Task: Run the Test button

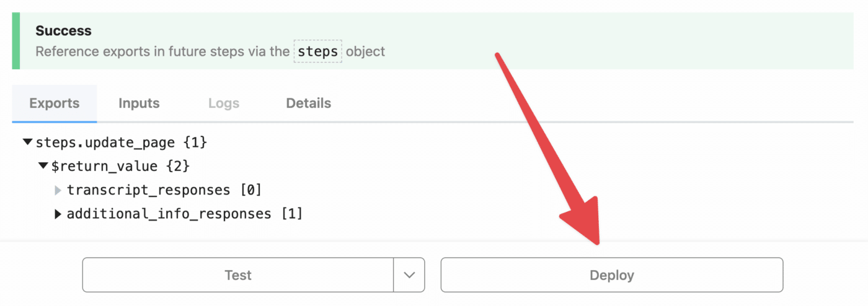Action: click(238, 275)
